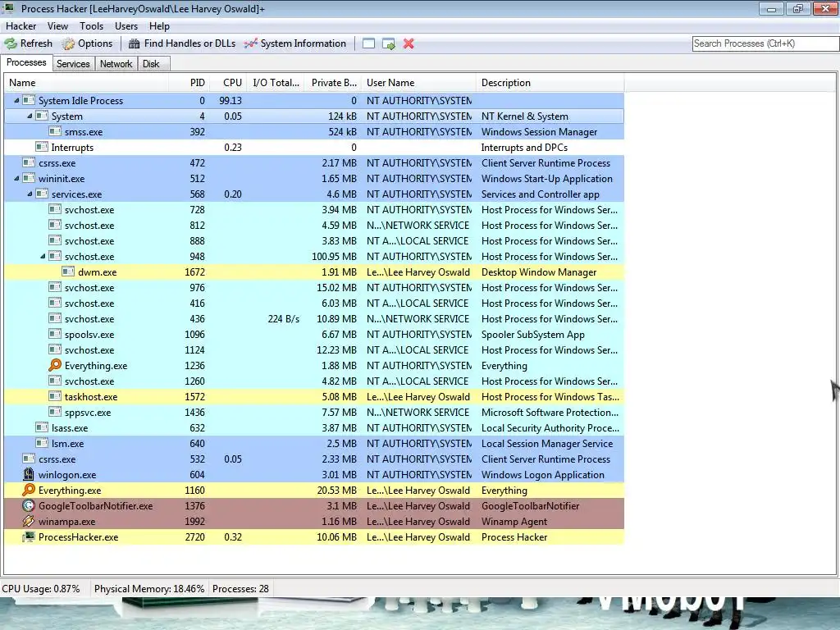Image resolution: width=840 pixels, height=630 pixels.
Task: Click the Winamp Agent description
Action: tap(514, 521)
